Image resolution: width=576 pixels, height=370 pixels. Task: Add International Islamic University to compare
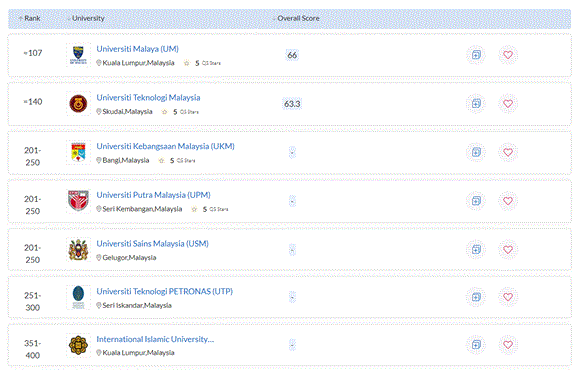point(476,345)
